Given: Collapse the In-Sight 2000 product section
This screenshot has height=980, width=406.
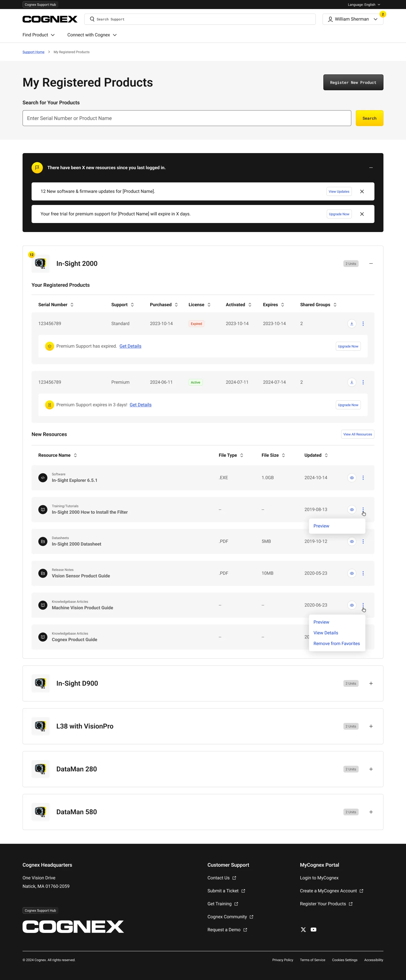Looking at the screenshot, I should 371,264.
